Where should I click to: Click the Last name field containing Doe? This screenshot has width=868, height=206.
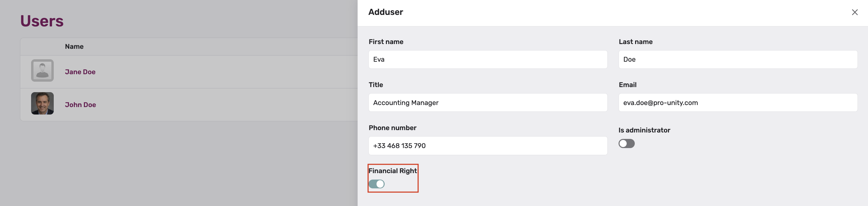pyautogui.click(x=738, y=60)
